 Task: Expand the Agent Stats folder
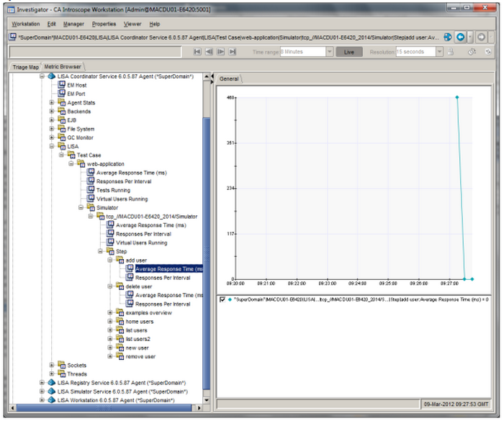(x=52, y=103)
